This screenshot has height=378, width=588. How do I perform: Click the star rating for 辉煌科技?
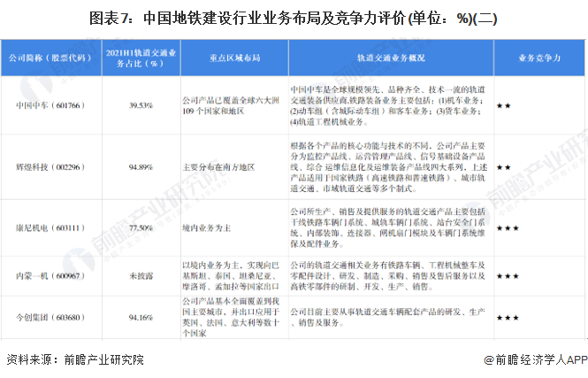point(502,166)
